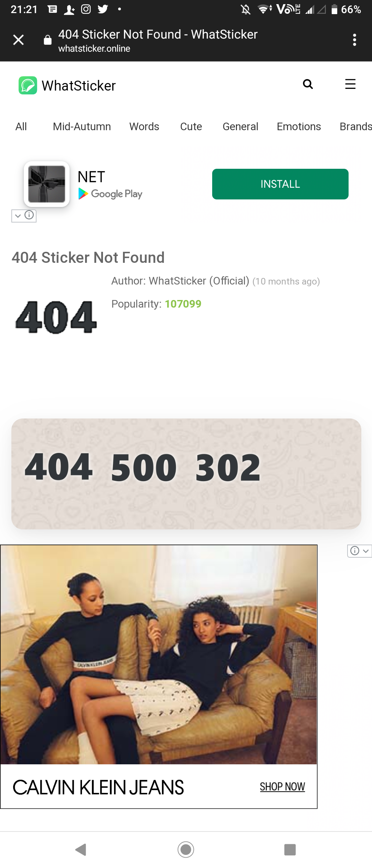372x868 pixels.
Task: Open the search magnifier icon
Action: pos(308,84)
